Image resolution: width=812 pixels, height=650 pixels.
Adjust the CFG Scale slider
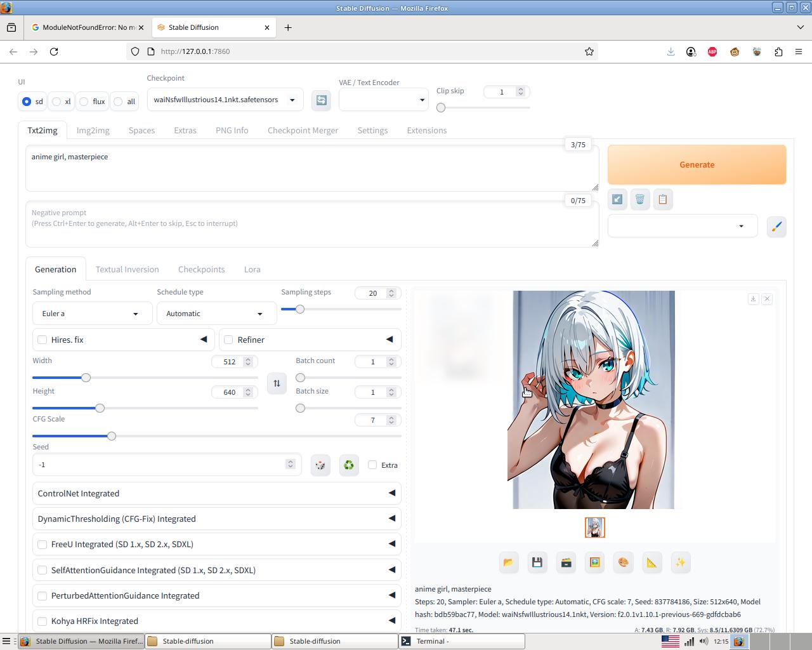217,436
